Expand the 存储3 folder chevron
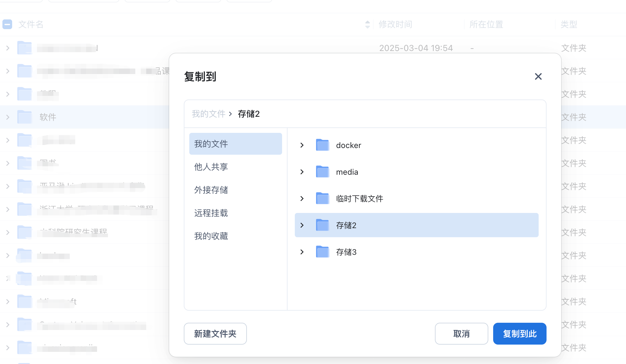626x364 pixels. click(x=302, y=252)
